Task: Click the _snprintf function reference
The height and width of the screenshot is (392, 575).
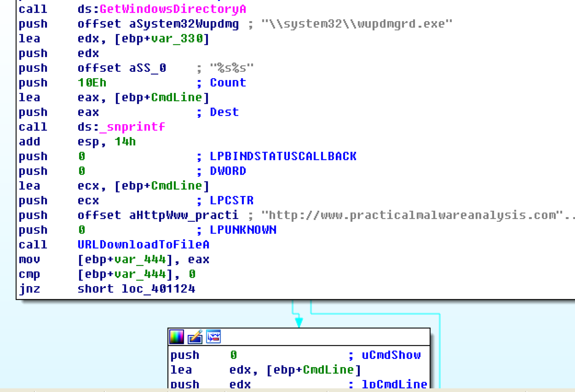Action: [132, 127]
